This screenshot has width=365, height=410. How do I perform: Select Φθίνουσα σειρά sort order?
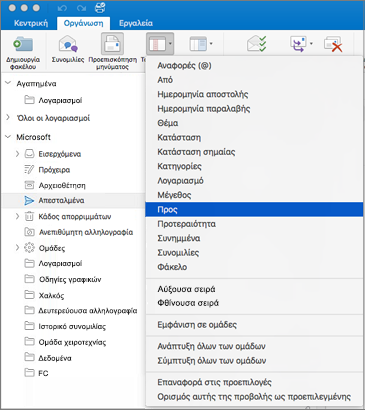[254, 303]
